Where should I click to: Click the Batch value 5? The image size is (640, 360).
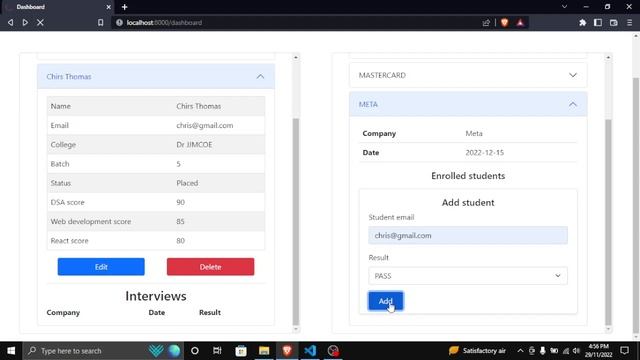[x=178, y=164]
